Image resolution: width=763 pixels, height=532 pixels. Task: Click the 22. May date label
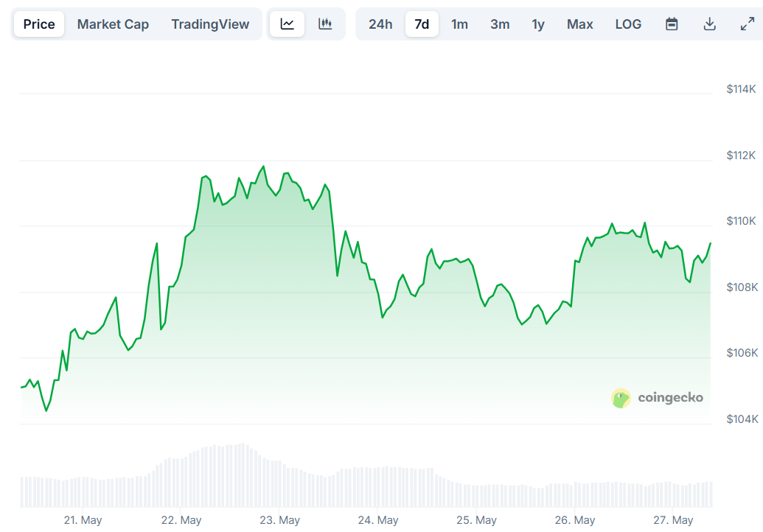(181, 520)
